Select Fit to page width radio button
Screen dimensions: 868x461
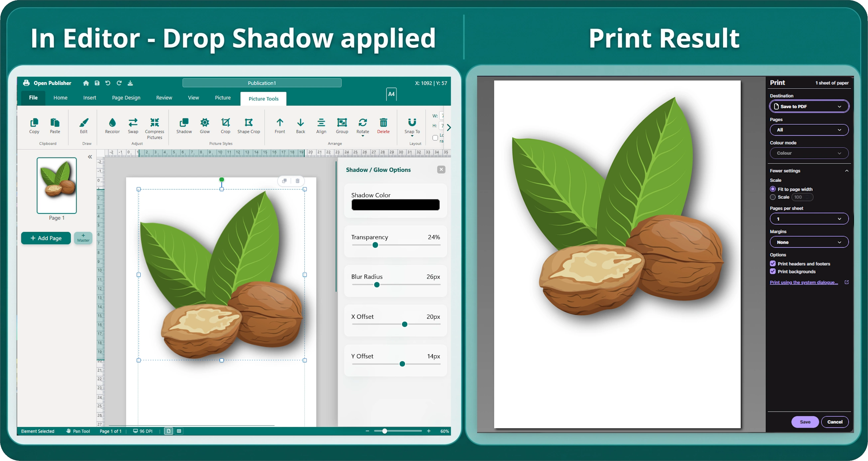(773, 189)
